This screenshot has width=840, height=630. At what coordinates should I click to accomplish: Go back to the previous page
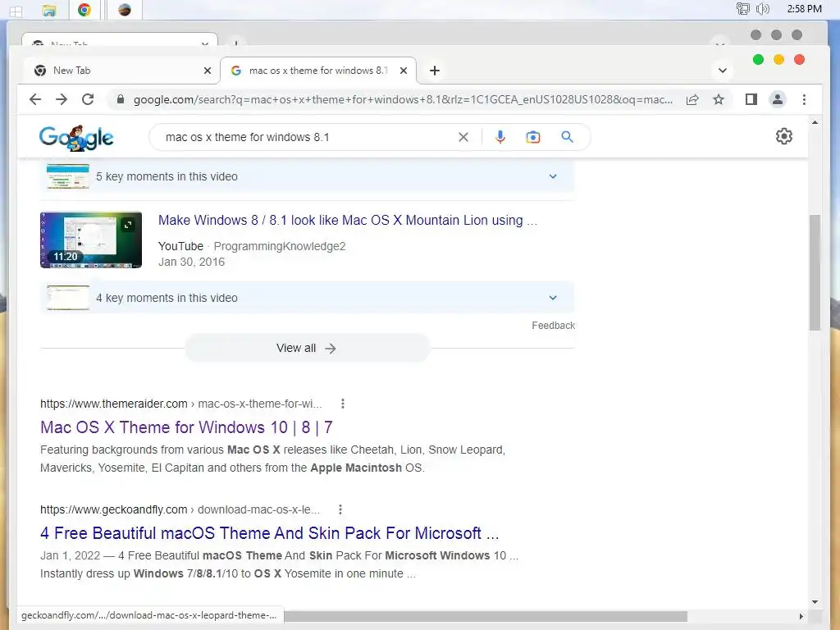click(35, 99)
